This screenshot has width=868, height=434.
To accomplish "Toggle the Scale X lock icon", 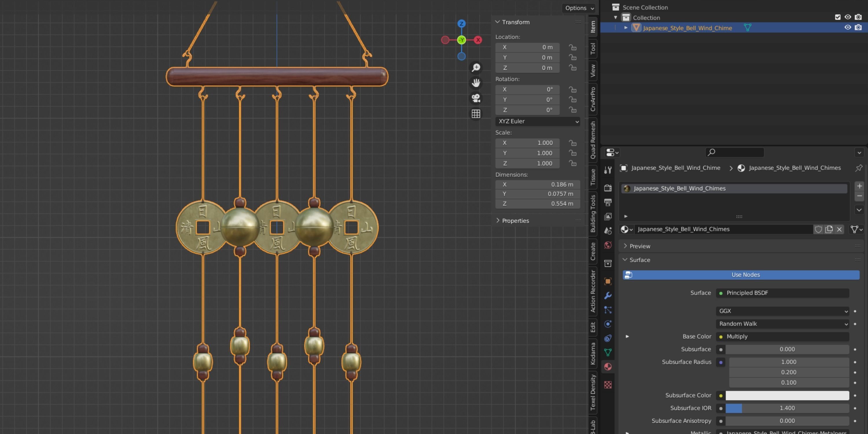I will point(573,143).
